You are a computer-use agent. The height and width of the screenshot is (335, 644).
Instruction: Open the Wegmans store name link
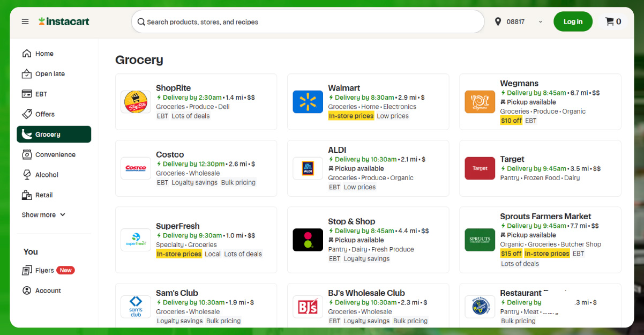519,84
